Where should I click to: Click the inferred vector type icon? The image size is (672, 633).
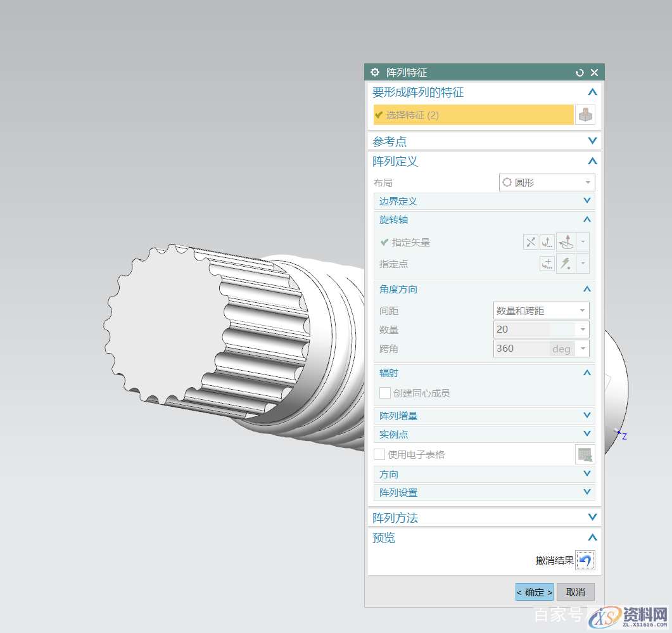pos(567,242)
